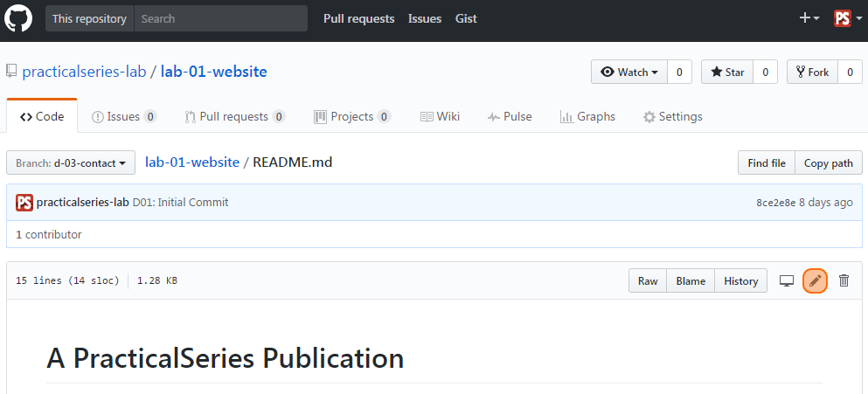Open the D01: Initial Commit message
Screen dimensions: 868x394
[180, 203]
